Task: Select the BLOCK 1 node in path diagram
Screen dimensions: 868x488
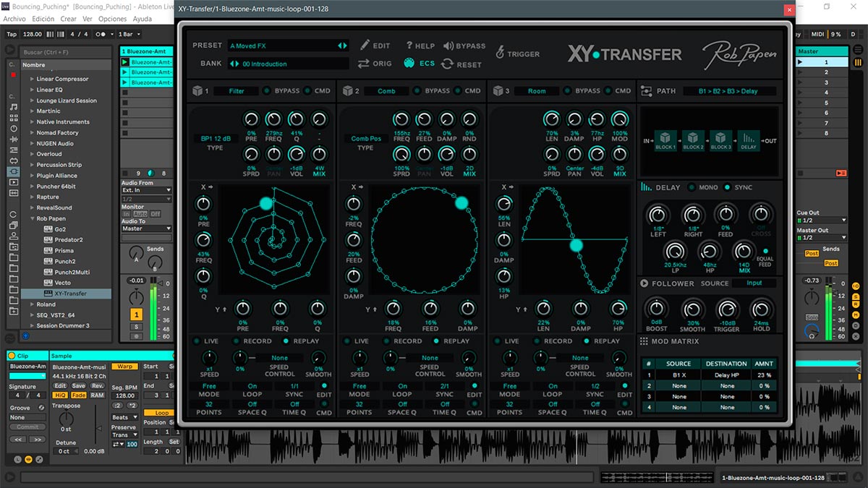Action: [665, 141]
